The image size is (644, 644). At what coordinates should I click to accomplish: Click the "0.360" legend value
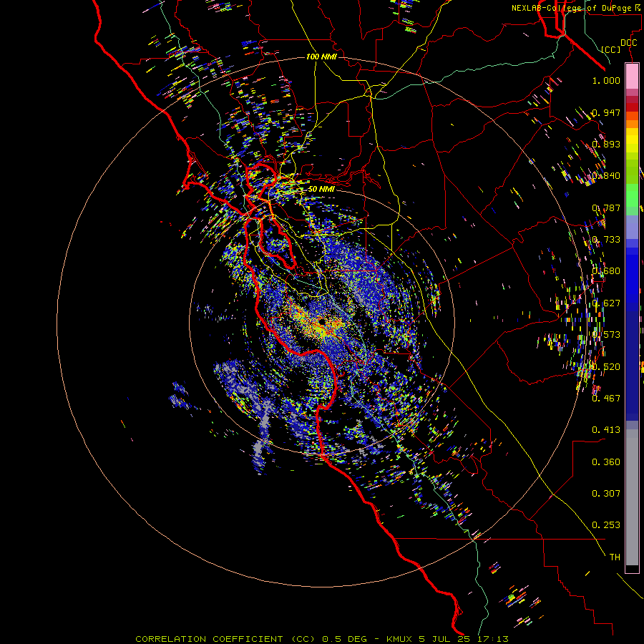(x=606, y=462)
